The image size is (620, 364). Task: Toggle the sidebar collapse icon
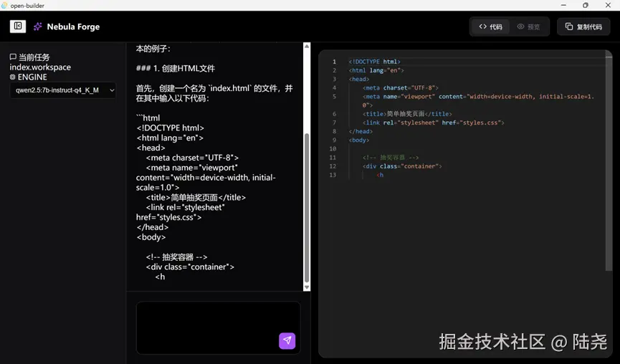click(18, 27)
